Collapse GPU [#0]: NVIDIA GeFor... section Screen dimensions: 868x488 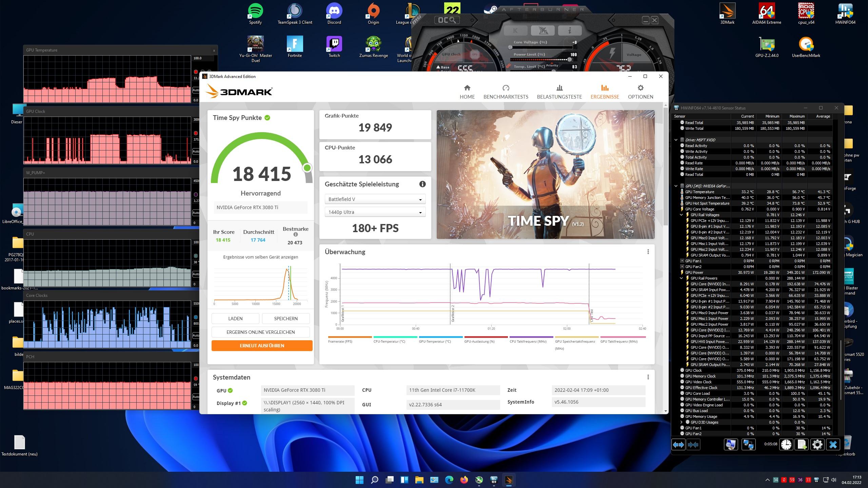(x=676, y=186)
